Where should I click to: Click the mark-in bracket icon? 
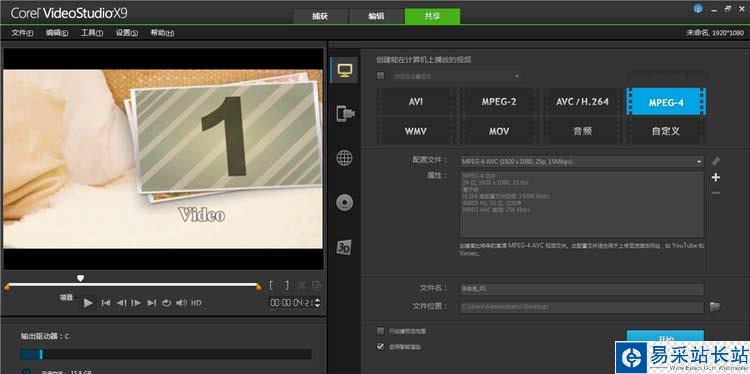[271, 286]
